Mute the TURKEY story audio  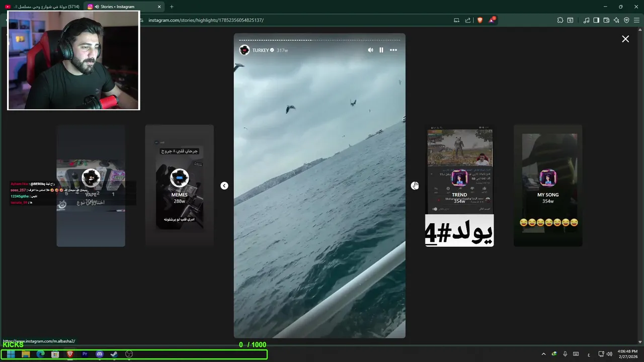pos(370,50)
